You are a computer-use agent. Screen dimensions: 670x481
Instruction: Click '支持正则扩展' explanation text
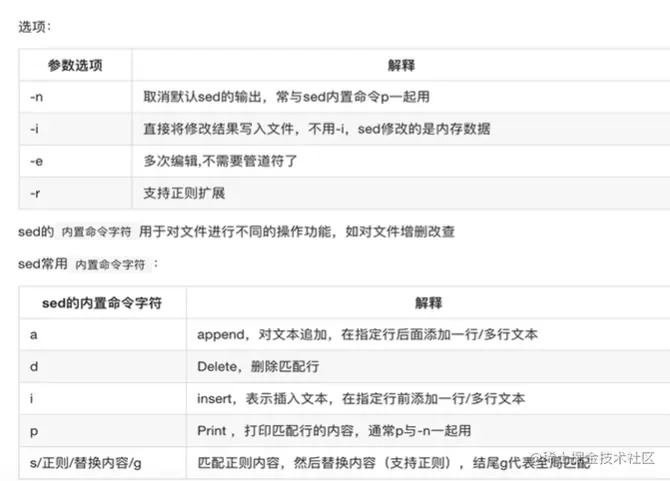(x=184, y=193)
